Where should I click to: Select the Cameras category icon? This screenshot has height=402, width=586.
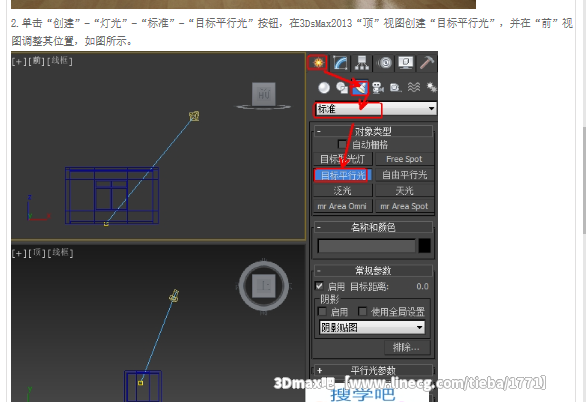point(378,88)
